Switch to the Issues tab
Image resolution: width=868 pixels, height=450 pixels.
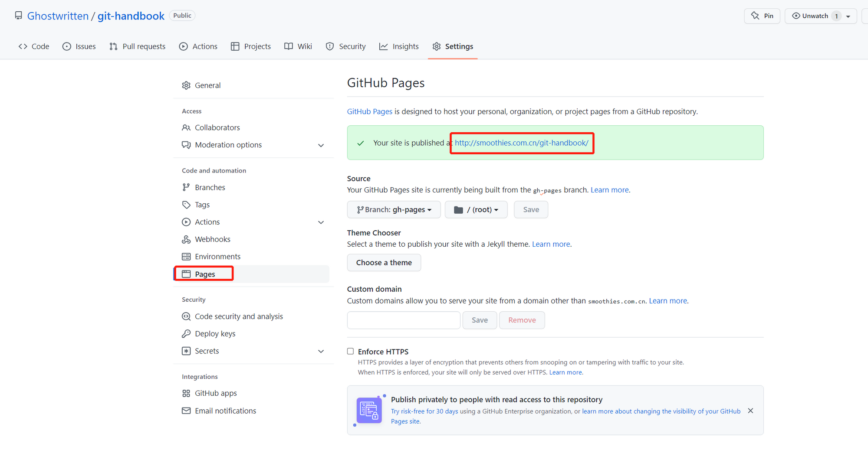click(x=79, y=46)
